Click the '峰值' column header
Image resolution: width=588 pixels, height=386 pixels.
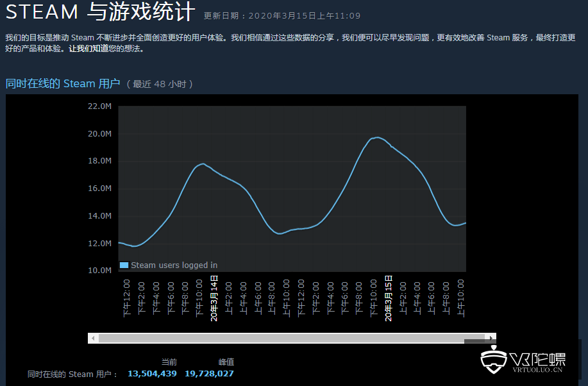point(226,362)
